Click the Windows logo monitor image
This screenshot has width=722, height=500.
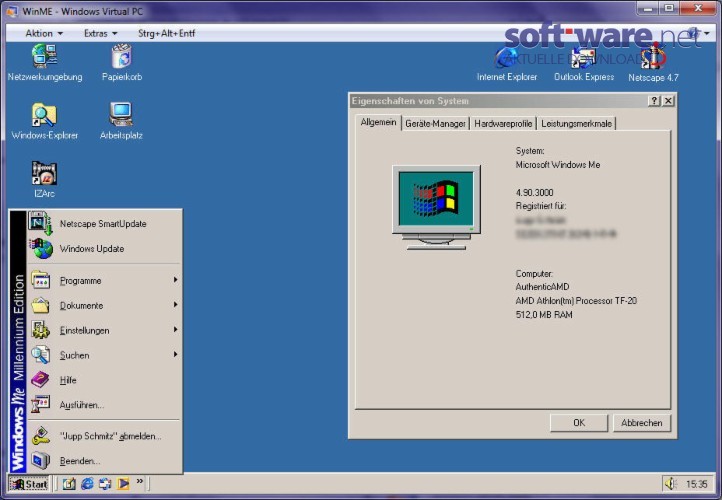pos(436,207)
